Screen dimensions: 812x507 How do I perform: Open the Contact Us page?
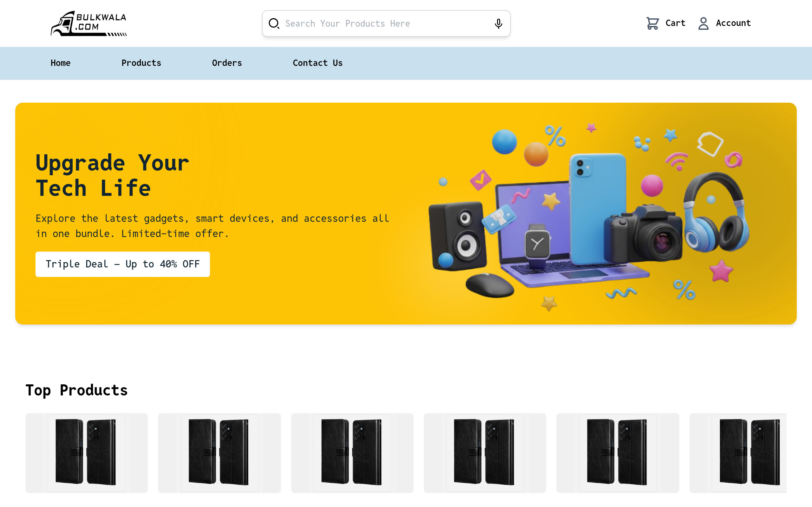point(318,63)
